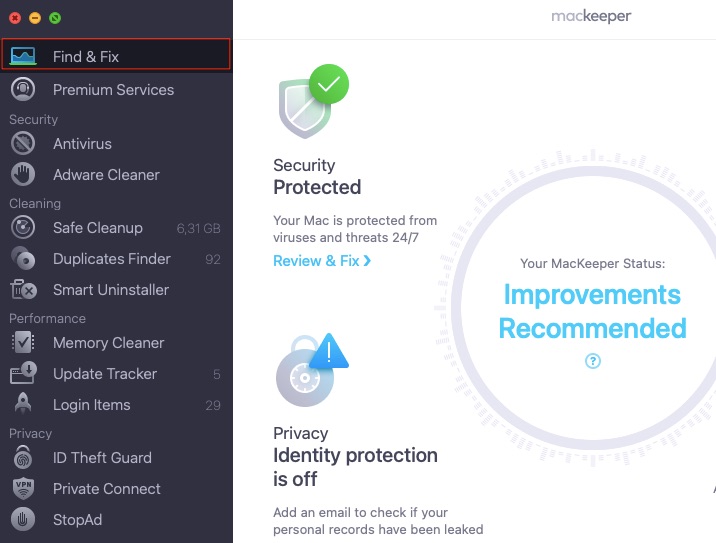
Task: Select the Find & Fix menu item
Action: pyautogui.click(x=116, y=54)
